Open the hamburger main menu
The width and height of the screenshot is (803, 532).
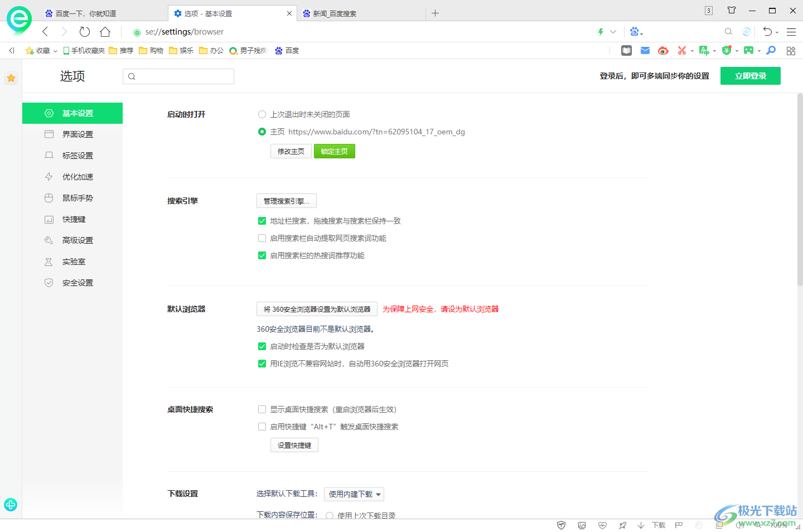(x=791, y=32)
